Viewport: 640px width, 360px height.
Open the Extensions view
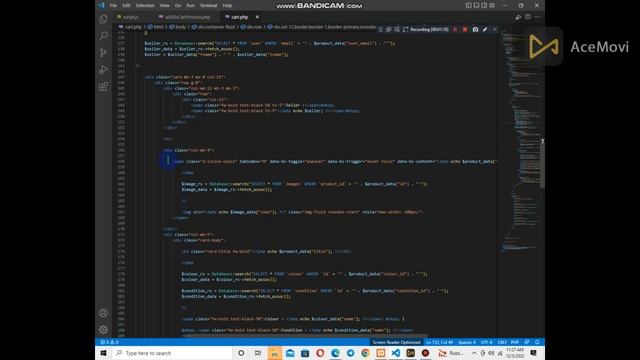tap(103, 87)
